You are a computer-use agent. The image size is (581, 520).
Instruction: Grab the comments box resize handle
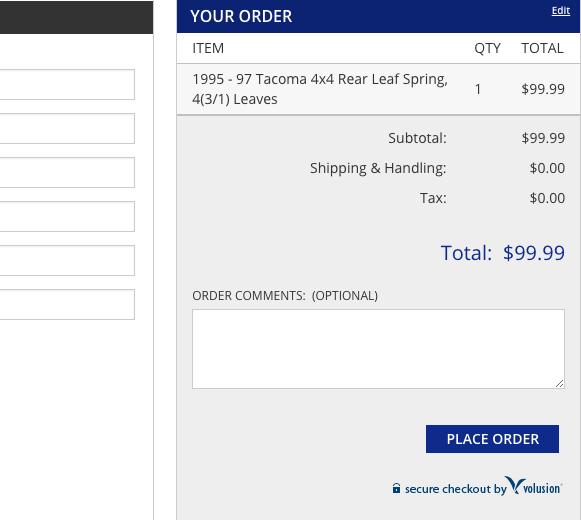coord(560,384)
